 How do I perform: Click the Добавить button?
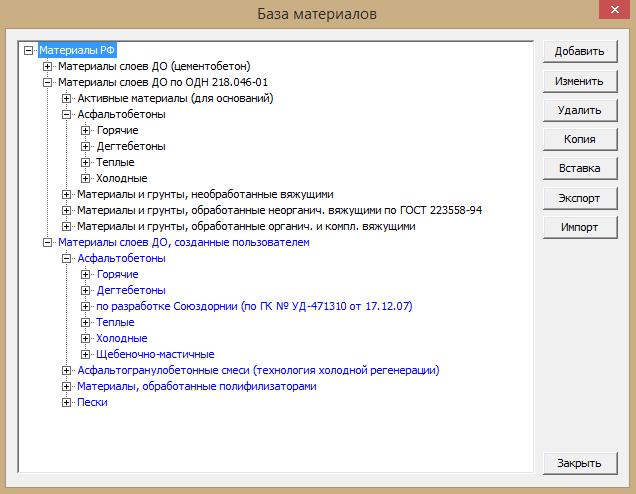tap(580, 52)
